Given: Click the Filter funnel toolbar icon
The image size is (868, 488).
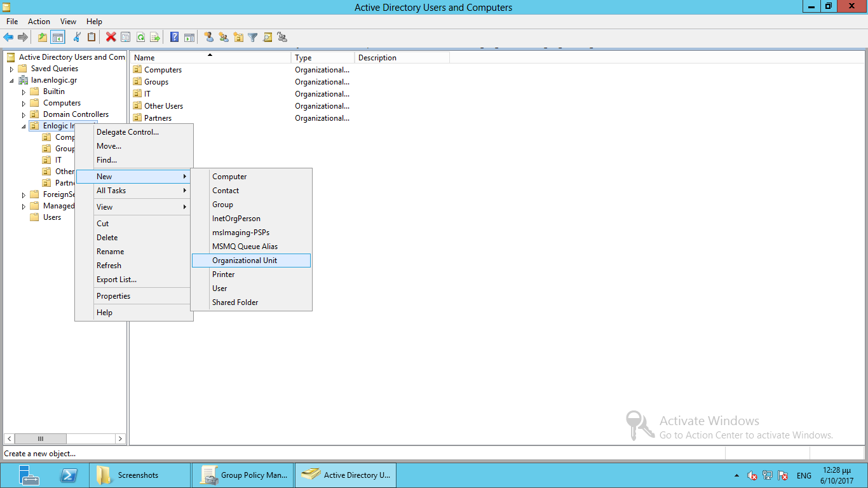Looking at the screenshot, I should (253, 37).
